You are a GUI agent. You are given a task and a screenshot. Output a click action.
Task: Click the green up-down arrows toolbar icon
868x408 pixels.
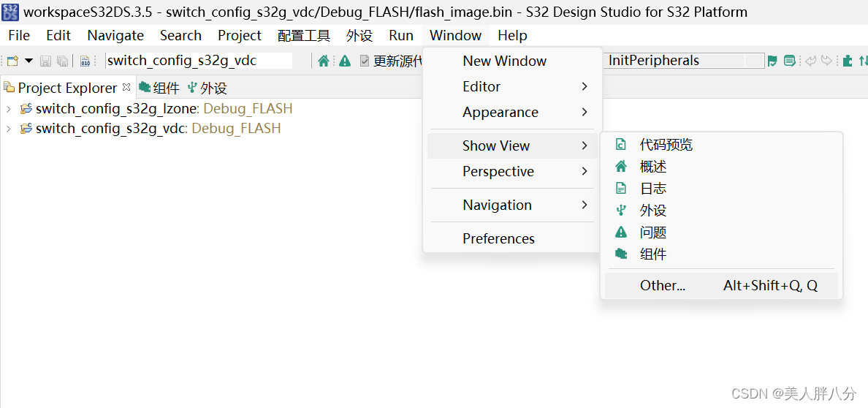click(863, 61)
